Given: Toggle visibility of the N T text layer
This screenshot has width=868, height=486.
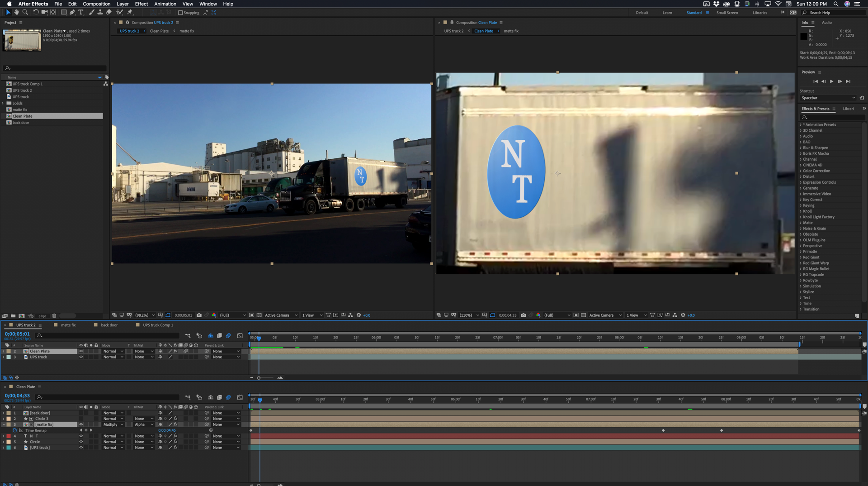Looking at the screenshot, I should (81, 436).
